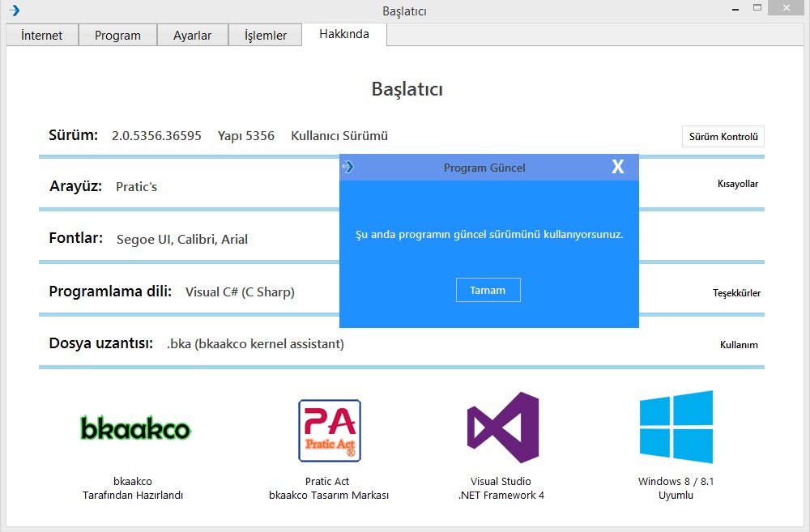Viewport: 810px width, 532px height.
Task: Open the Kullanım link
Action: click(x=739, y=345)
